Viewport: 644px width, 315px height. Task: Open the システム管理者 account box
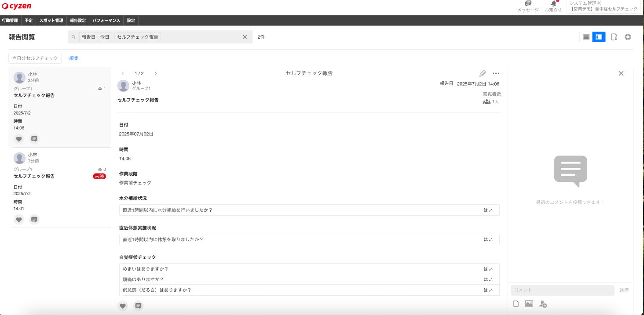pos(603,6)
